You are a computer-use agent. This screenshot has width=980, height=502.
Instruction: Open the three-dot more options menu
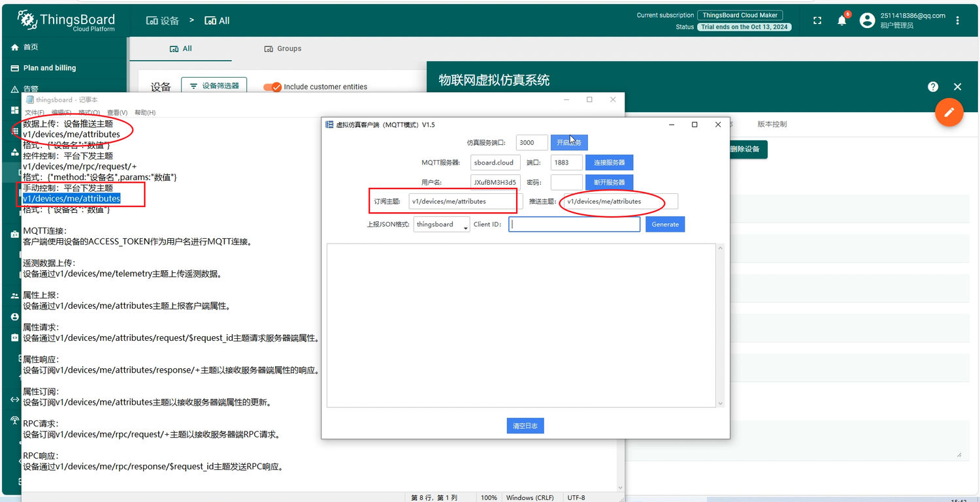[958, 21]
